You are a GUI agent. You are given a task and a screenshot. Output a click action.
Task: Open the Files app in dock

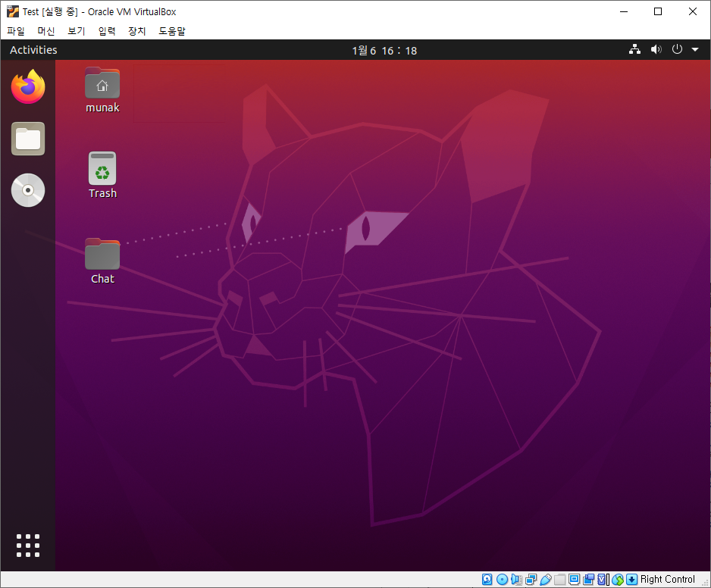coord(28,139)
